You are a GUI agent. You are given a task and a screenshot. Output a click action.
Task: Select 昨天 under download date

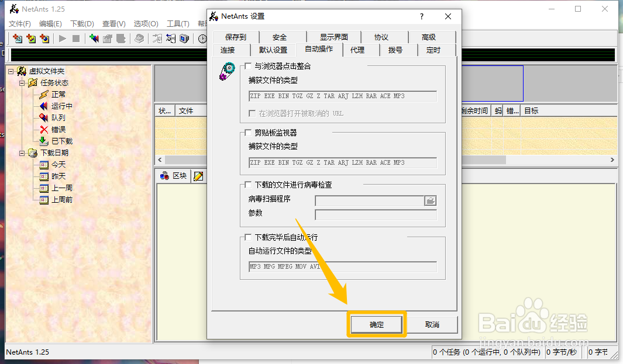[58, 176]
